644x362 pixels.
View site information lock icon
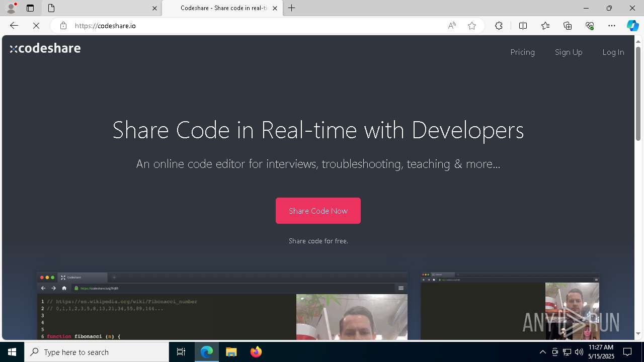click(x=63, y=26)
